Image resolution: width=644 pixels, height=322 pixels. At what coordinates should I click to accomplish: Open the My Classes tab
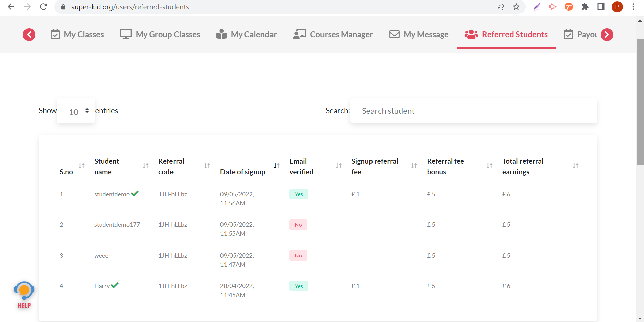click(77, 34)
